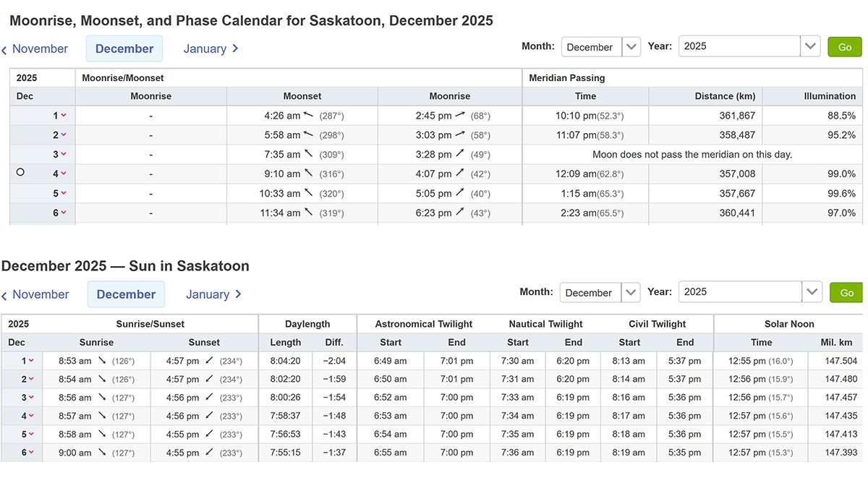Click the moonrise direction arrow at 2:45 pm

tap(459, 115)
